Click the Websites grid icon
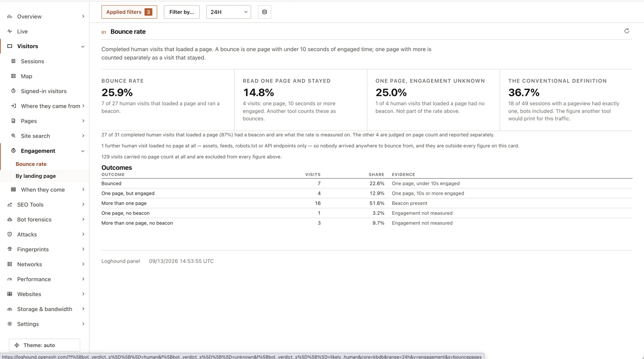 [10, 294]
